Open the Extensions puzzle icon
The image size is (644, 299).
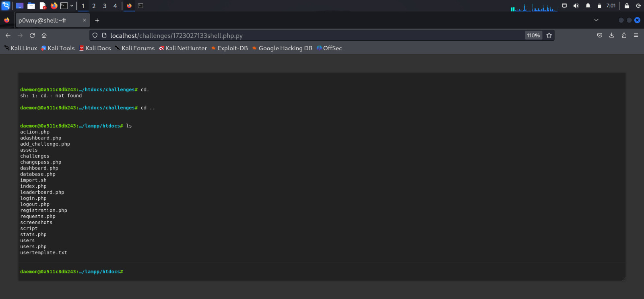pos(624,35)
